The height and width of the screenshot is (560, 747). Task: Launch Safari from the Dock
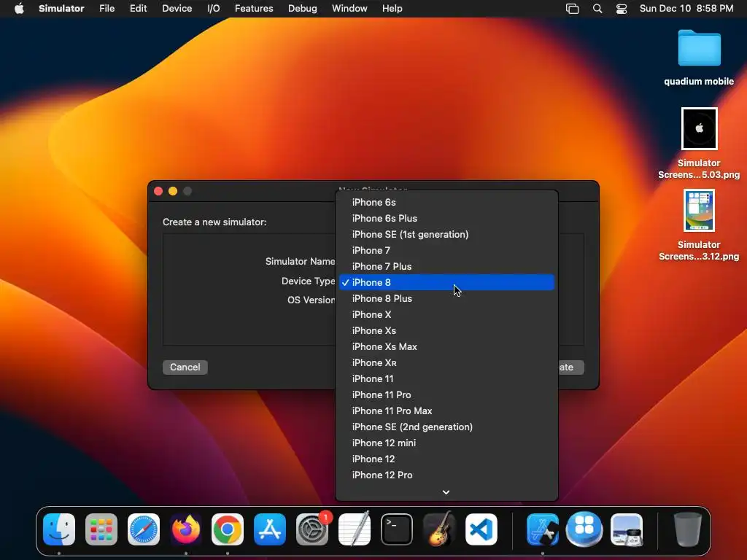(x=144, y=529)
